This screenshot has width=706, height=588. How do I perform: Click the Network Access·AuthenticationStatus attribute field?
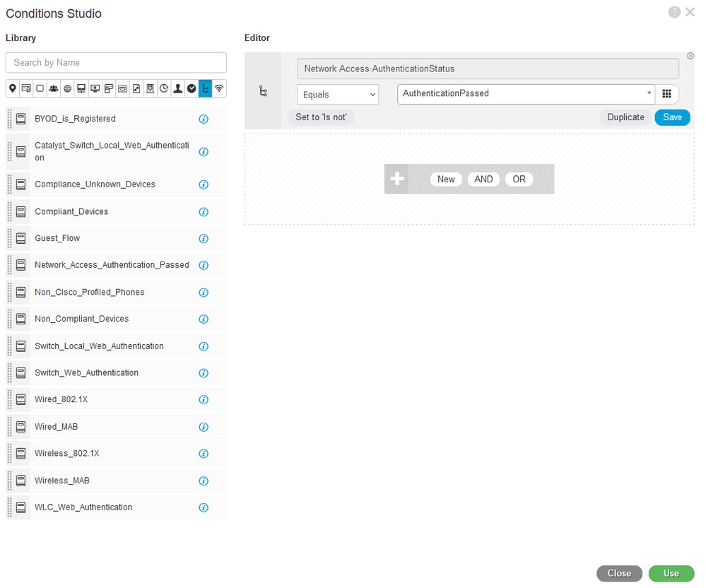click(x=488, y=69)
